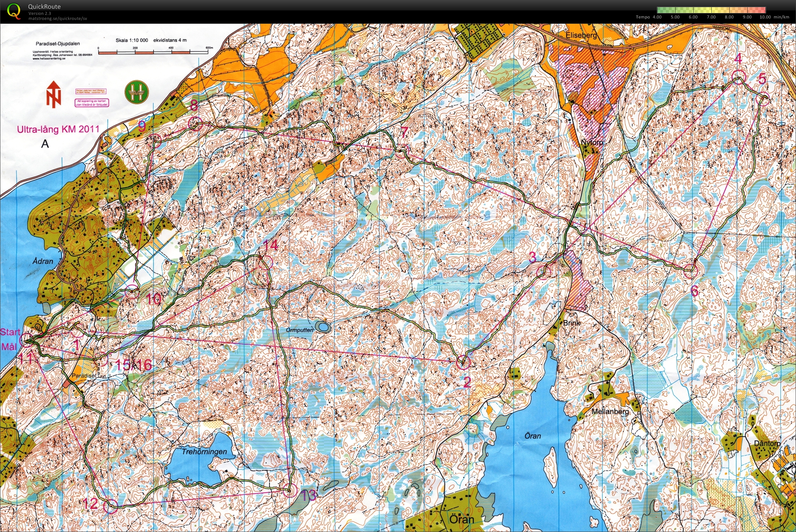Viewport: 796px width, 532px height.
Task: Click the Skala 1:10 000 text
Action: 132,40
